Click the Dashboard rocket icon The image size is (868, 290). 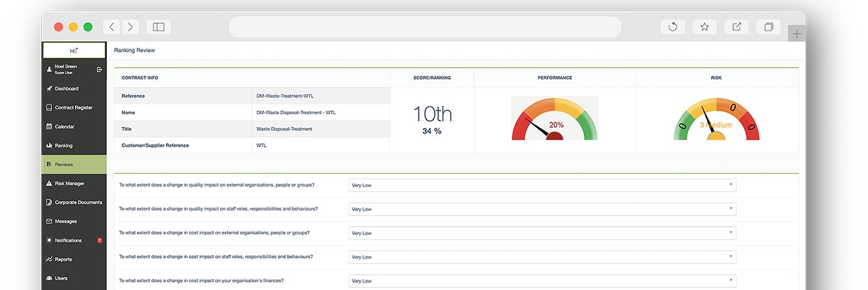(49, 89)
